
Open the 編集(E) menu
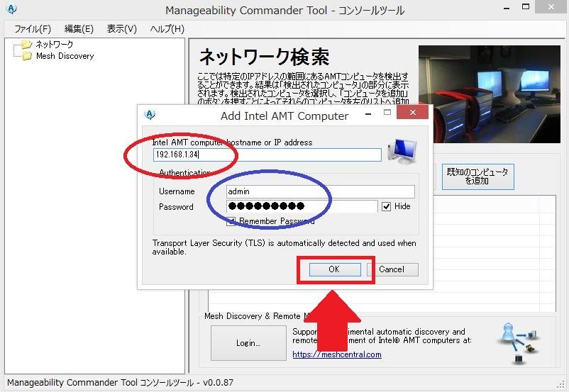(79, 28)
